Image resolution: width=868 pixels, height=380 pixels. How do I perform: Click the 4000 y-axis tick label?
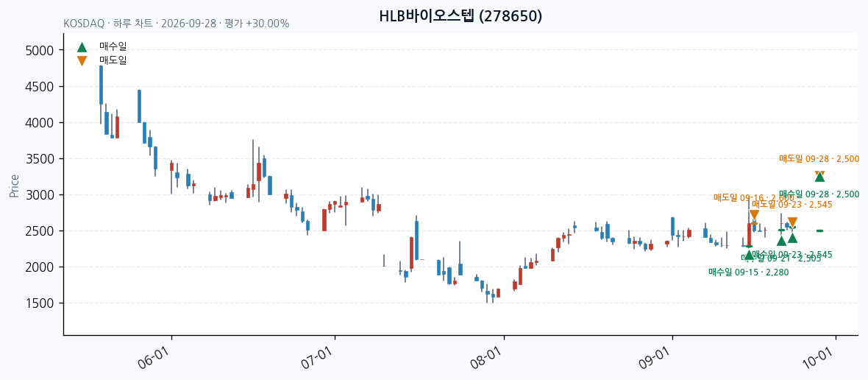pyautogui.click(x=39, y=123)
